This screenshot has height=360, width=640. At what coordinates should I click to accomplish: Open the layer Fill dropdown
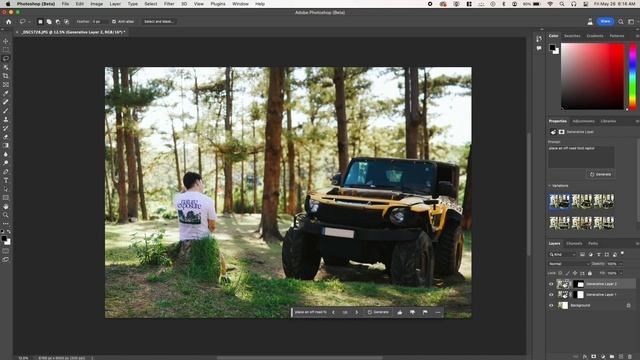(620, 273)
